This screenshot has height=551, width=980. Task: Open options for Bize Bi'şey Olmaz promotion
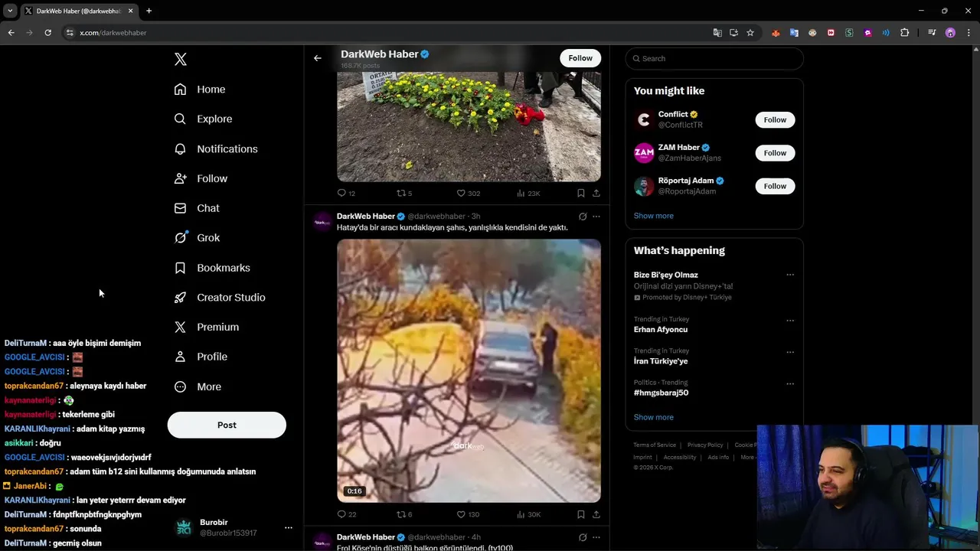click(790, 275)
